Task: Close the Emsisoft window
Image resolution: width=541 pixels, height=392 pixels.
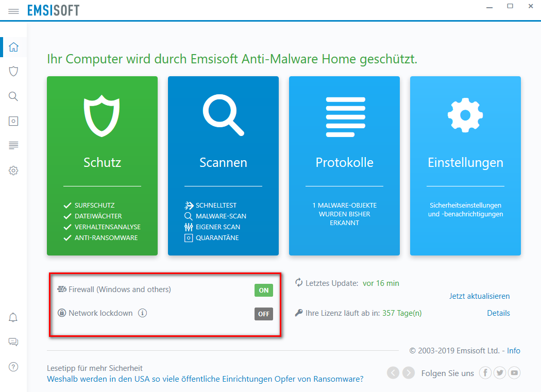Action: point(531,6)
